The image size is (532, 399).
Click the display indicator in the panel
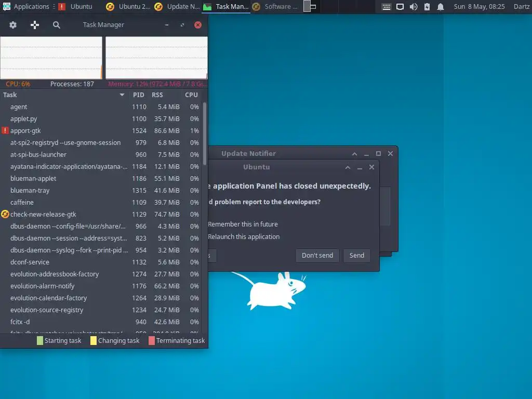(x=400, y=7)
